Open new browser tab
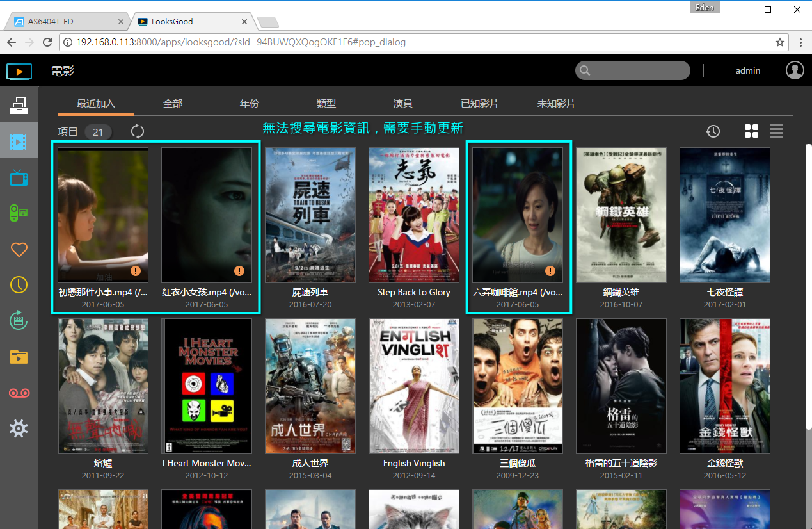Screen dimensions: 812x529 tap(268, 22)
